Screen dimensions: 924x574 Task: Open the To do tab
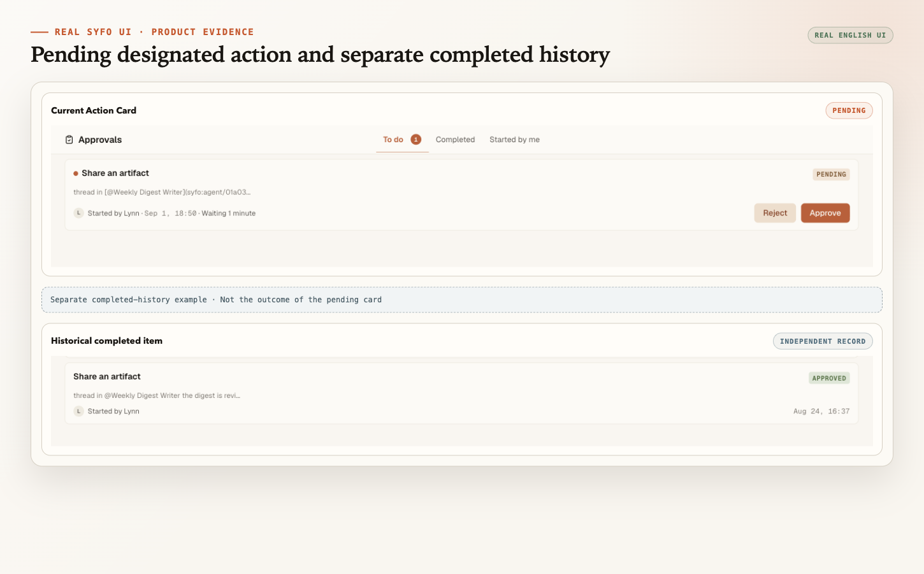click(393, 140)
